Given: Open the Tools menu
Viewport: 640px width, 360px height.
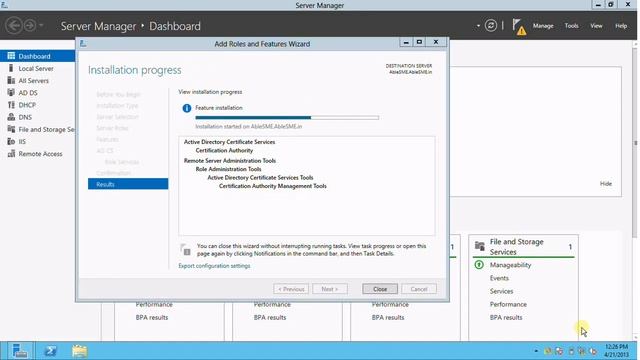Looking at the screenshot, I should pos(571,26).
